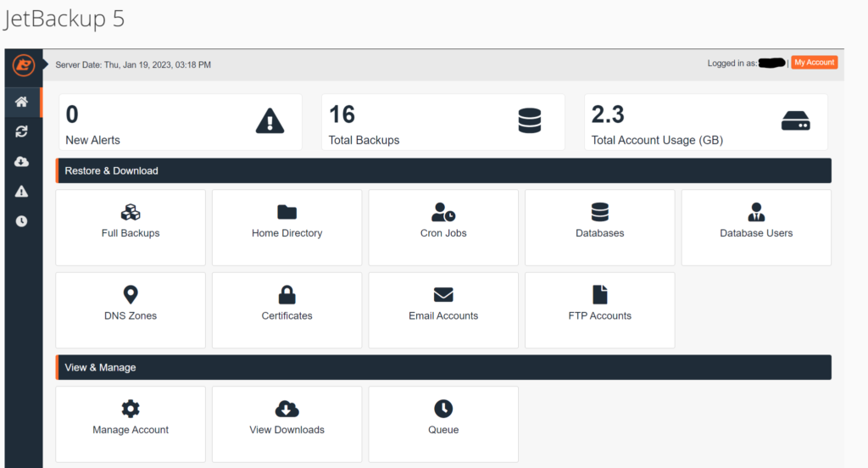The height and width of the screenshot is (468, 868).
Task: Open the Queue tile
Action: [x=443, y=424]
